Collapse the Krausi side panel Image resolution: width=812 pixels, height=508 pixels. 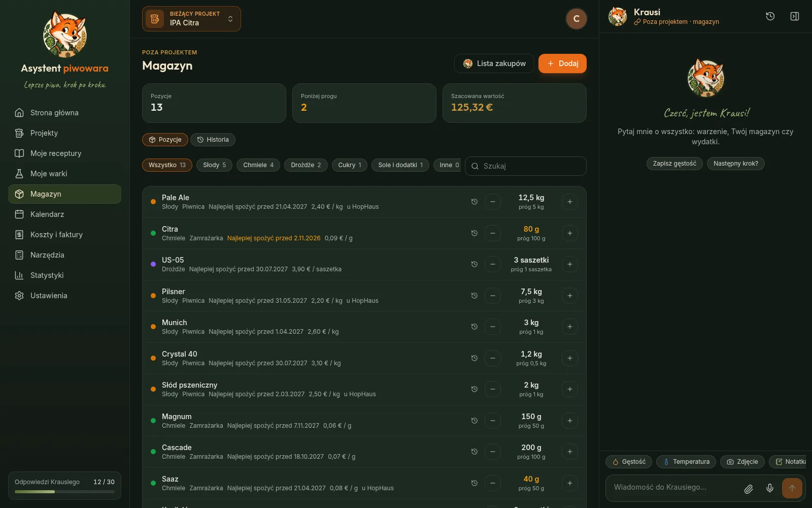coord(795,16)
